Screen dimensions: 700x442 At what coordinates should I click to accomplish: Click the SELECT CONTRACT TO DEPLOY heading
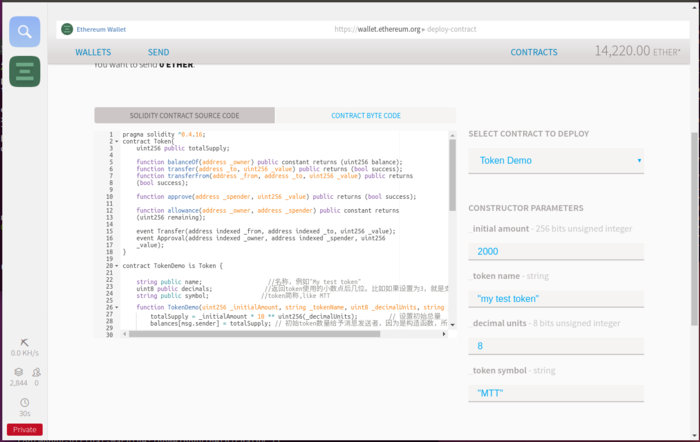pos(529,134)
